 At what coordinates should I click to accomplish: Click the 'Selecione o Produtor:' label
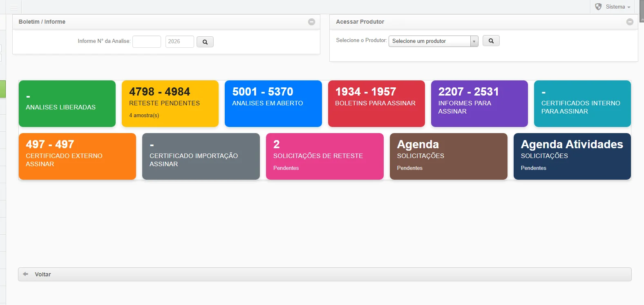click(362, 40)
